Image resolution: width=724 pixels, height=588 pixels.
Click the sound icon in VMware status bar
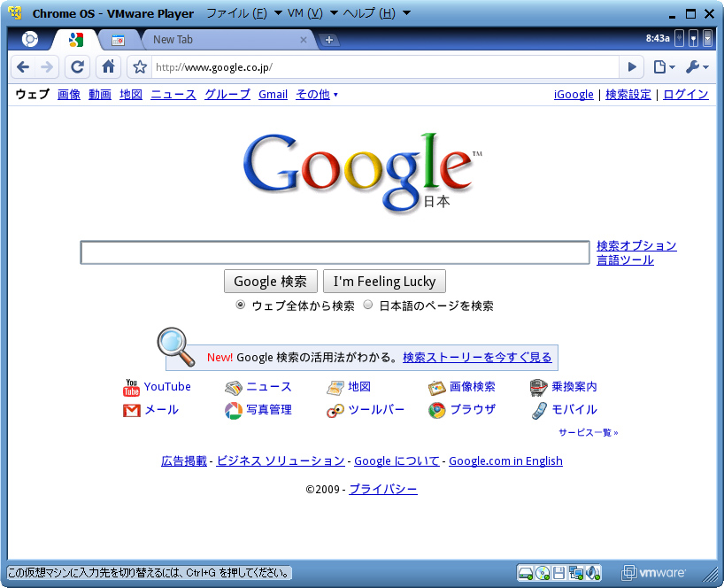591,573
